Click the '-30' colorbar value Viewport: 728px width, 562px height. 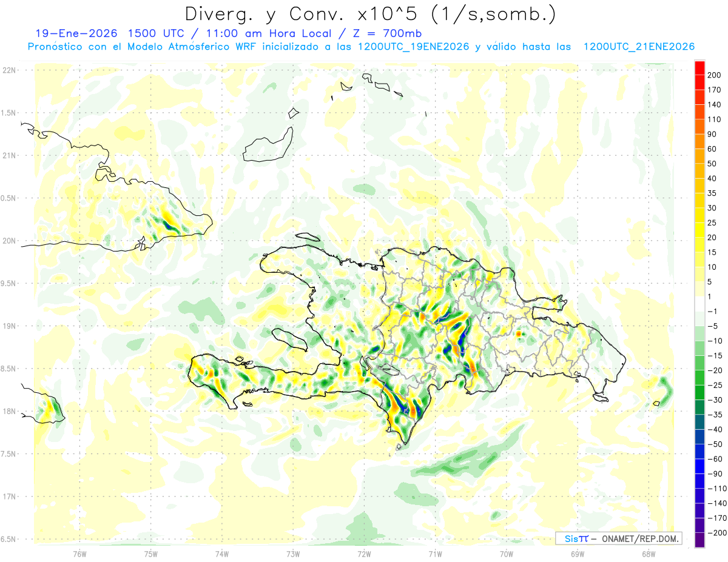[715, 400]
